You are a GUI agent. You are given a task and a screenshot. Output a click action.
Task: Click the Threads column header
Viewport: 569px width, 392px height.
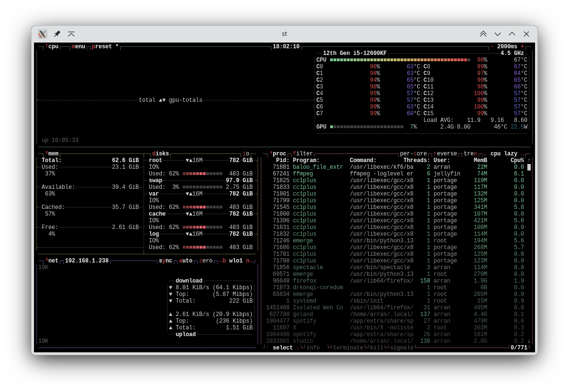[417, 160]
